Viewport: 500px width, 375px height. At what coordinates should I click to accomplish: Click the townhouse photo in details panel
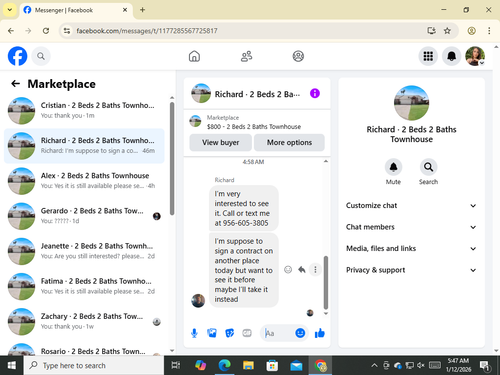[411, 103]
